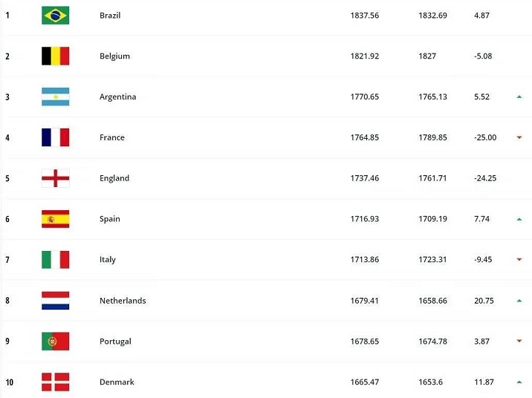Click Argentina's green up arrow indicator
Image resolution: width=532 pixels, height=398 pixels.
(x=519, y=97)
